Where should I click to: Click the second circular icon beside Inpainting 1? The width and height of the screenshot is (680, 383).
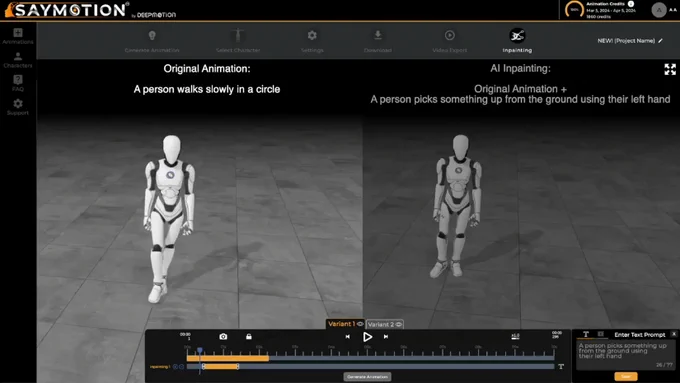181,367
